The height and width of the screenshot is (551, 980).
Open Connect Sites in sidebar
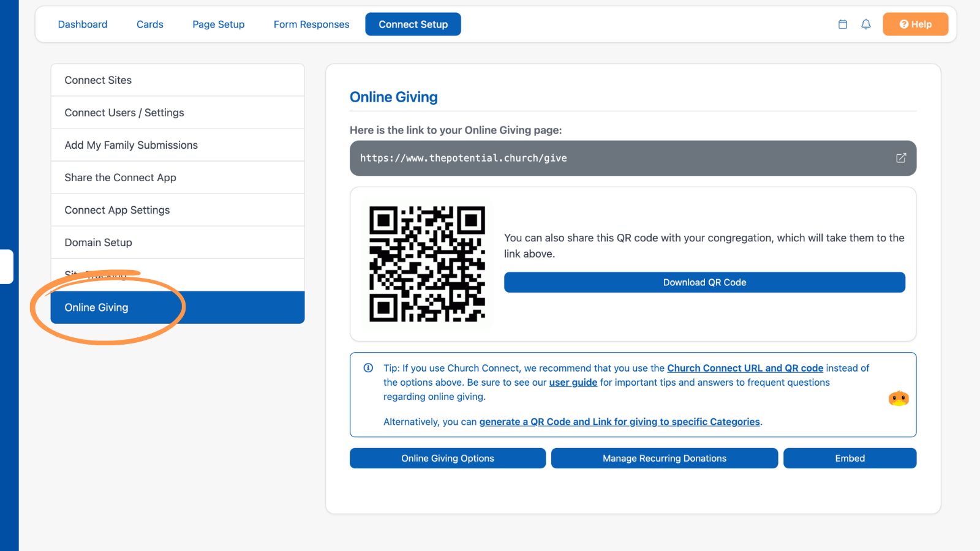tap(178, 80)
